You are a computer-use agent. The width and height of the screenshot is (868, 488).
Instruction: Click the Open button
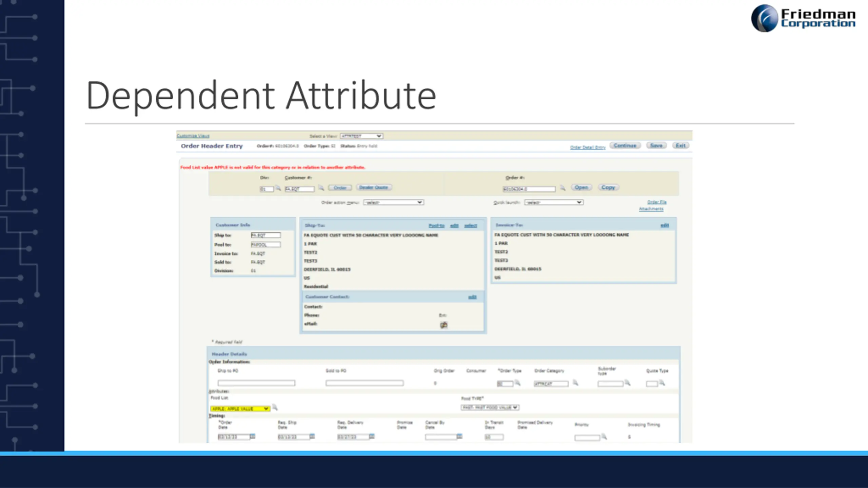pos(581,187)
